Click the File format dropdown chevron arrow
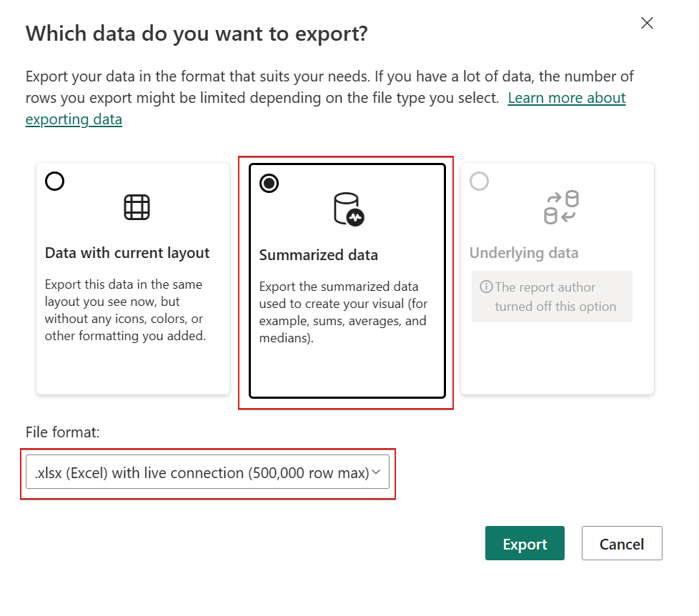The height and width of the screenshot is (616, 699). [x=377, y=472]
